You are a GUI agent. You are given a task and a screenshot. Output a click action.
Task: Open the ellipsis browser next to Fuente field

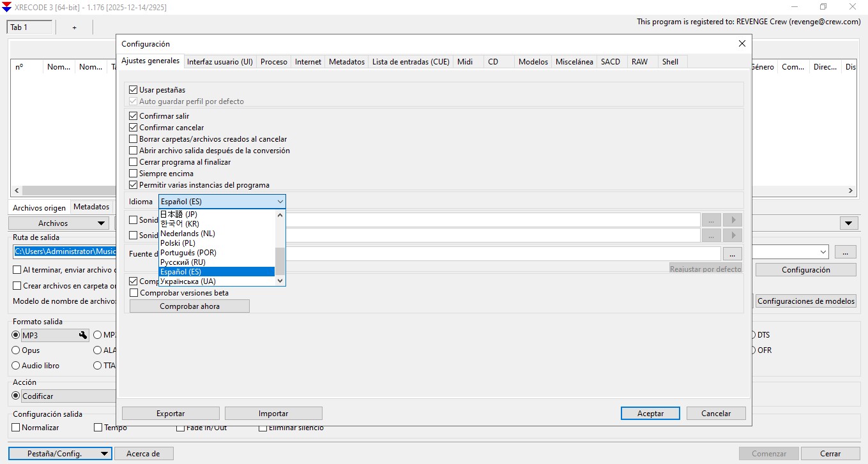coord(732,253)
